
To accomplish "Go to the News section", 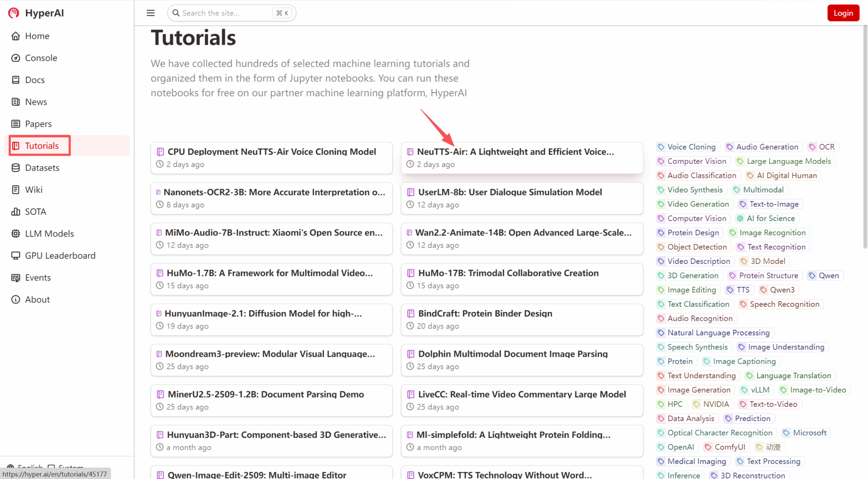I will [x=36, y=102].
